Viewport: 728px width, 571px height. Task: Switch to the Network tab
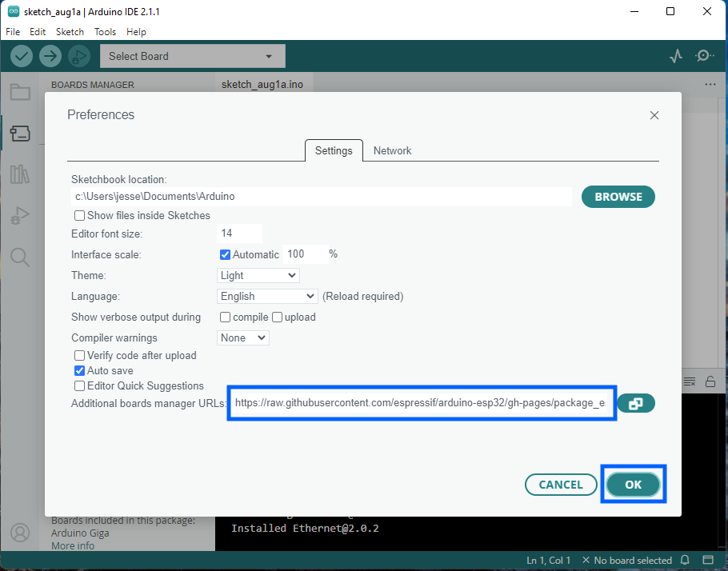[x=392, y=150]
